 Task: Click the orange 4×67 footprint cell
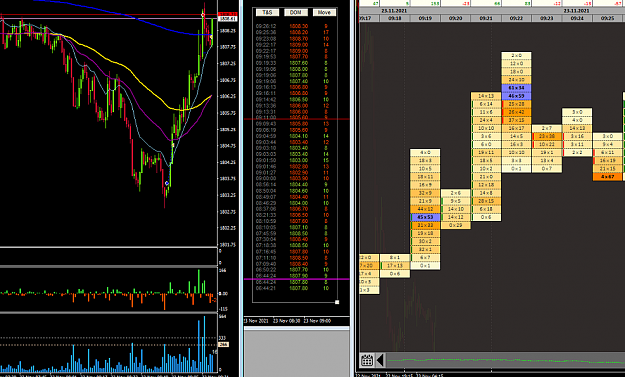click(x=607, y=177)
